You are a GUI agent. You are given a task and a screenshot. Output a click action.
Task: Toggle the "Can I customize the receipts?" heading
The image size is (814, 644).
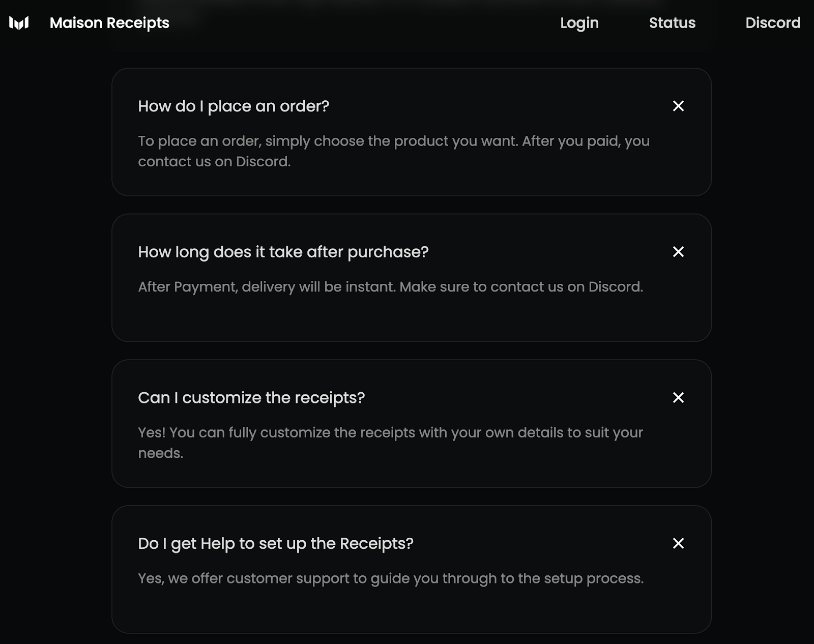tap(251, 398)
